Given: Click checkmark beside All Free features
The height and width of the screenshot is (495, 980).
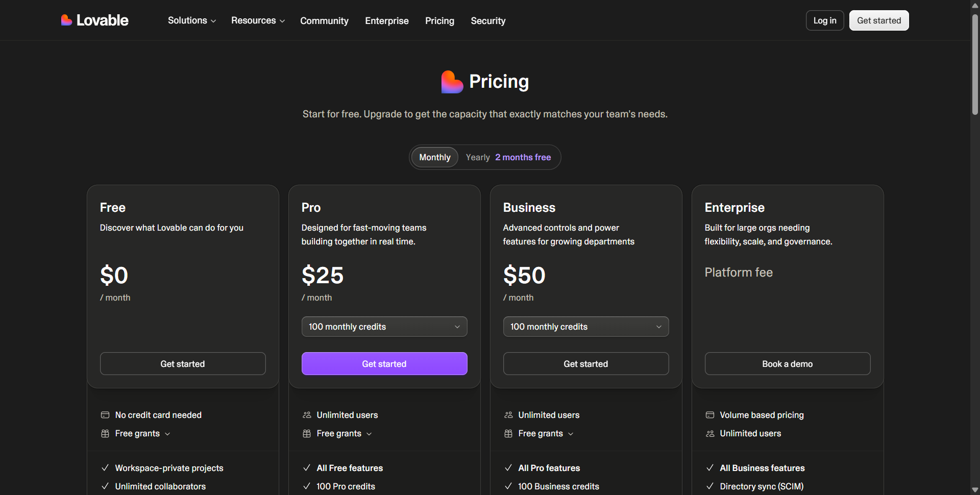Looking at the screenshot, I should point(307,467).
